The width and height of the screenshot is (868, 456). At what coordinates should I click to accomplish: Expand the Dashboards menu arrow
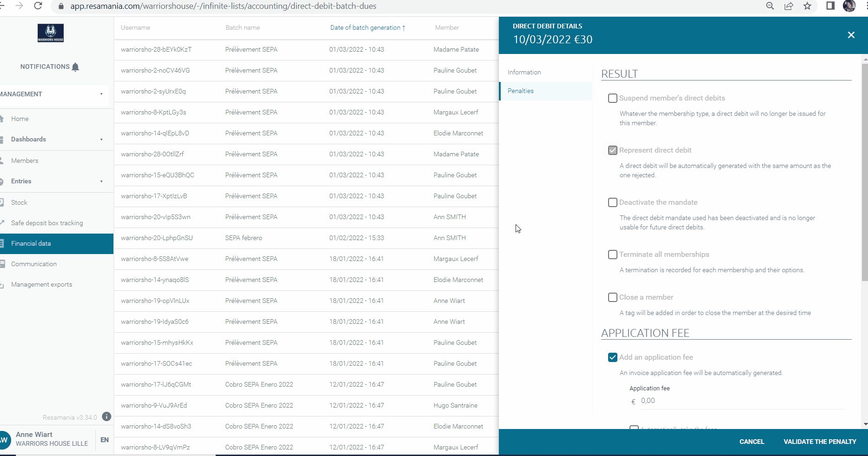[101, 140]
